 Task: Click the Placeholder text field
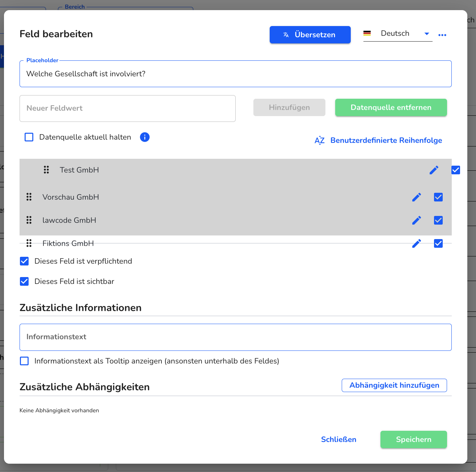[x=236, y=74]
